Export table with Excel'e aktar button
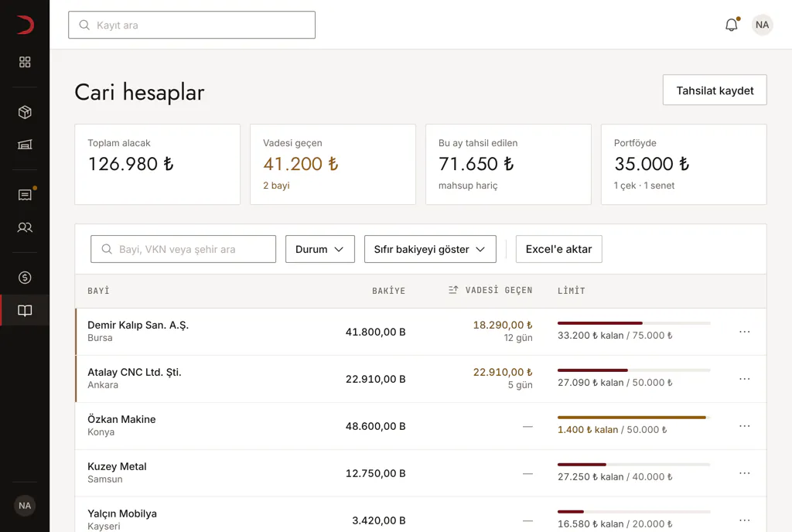The image size is (792, 532). [558, 249]
